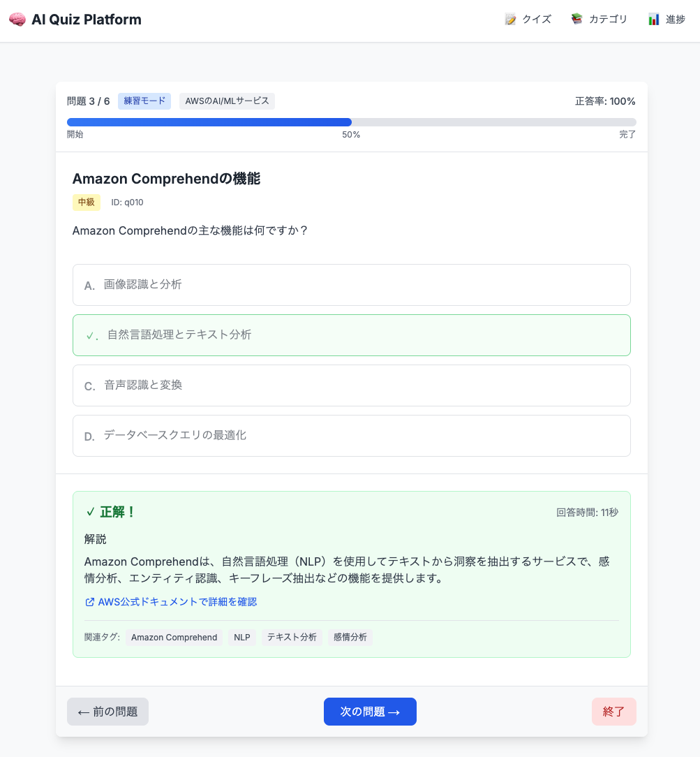Viewport: 700px width, 757px height.
Task: Click the brain logo icon
Action: coord(17,20)
